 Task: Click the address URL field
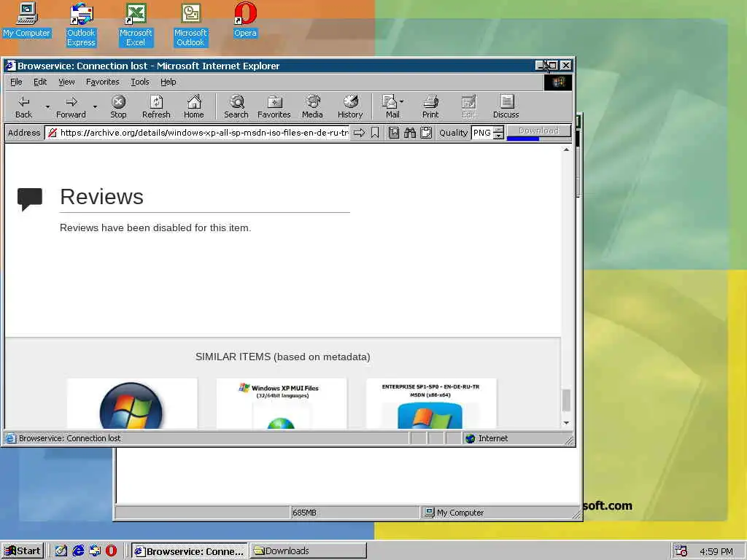point(198,133)
